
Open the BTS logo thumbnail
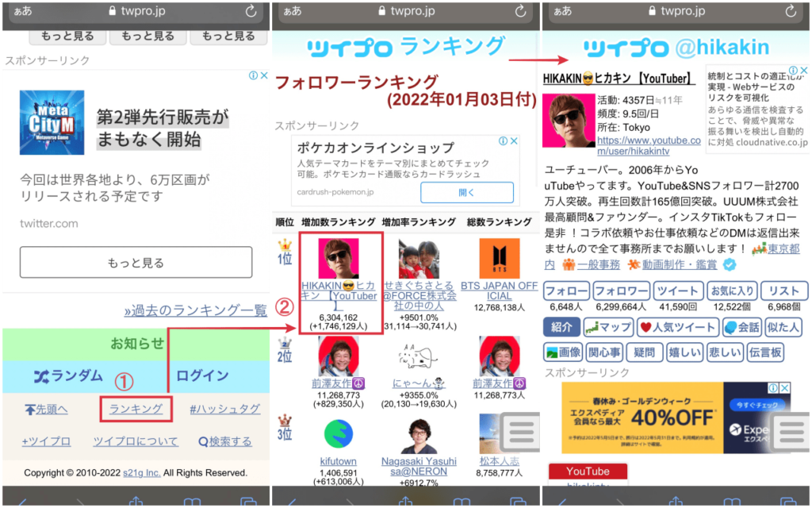[x=500, y=259]
